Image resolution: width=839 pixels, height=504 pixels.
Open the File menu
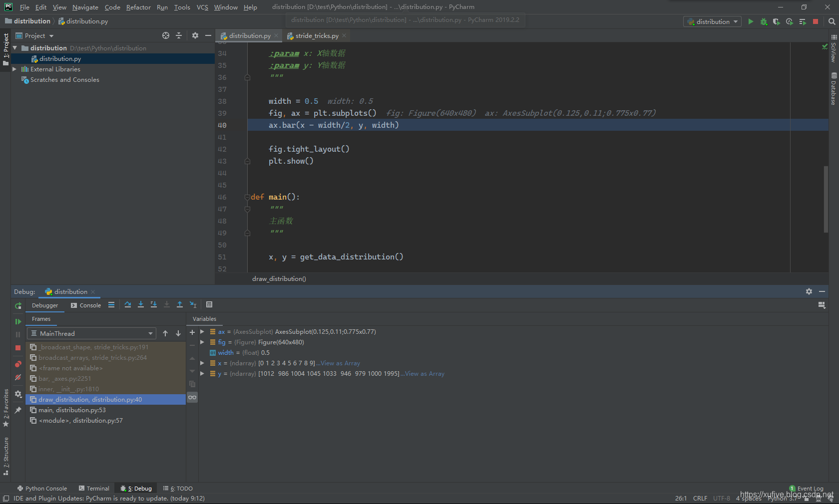click(24, 7)
